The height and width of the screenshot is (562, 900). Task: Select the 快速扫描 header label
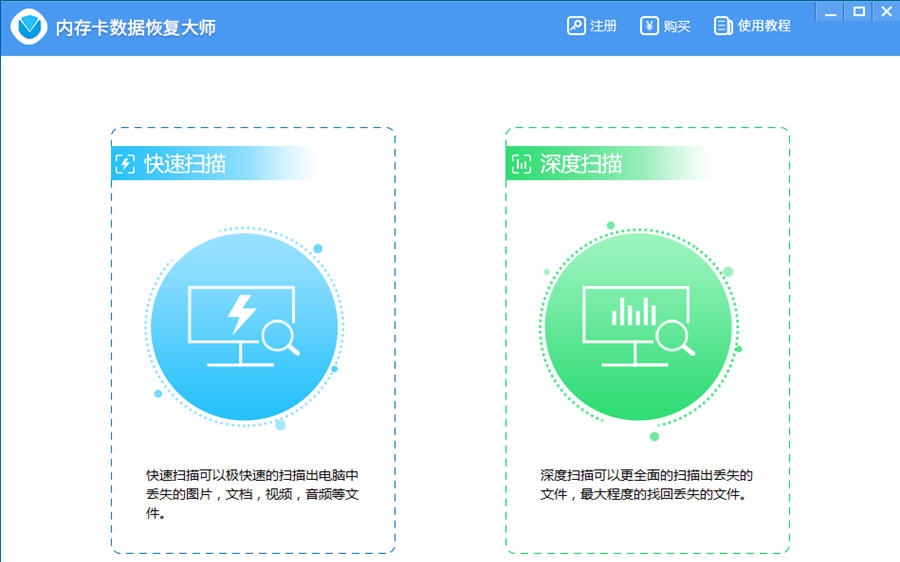click(x=185, y=164)
